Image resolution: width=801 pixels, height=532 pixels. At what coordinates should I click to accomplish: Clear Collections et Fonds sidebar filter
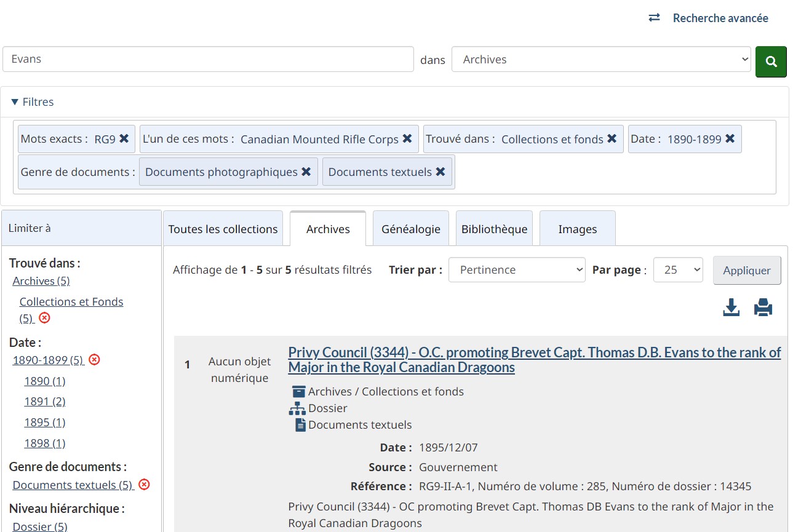click(x=44, y=318)
